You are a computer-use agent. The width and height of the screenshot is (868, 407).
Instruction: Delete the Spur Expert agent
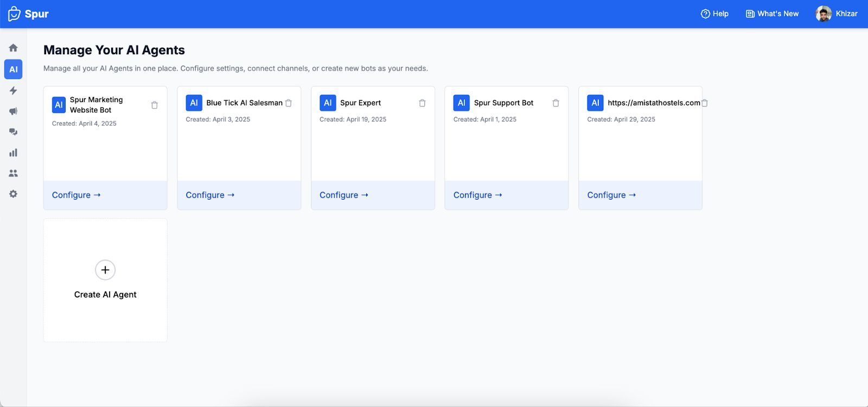coord(422,103)
